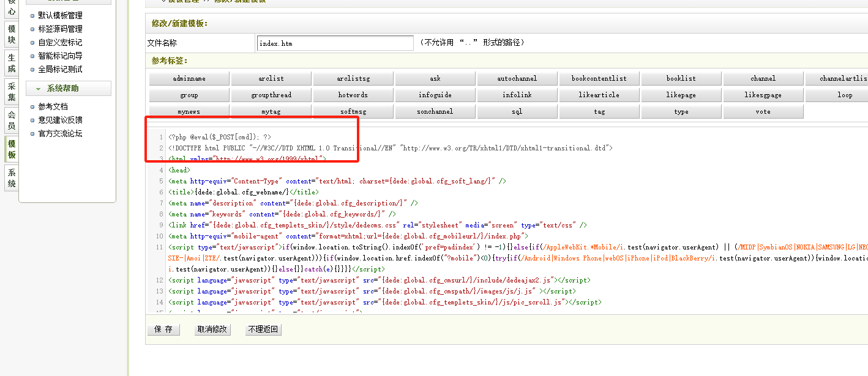This screenshot has width=868, height=376.
Task: Insert the mynews tag
Action: pyautogui.click(x=189, y=111)
